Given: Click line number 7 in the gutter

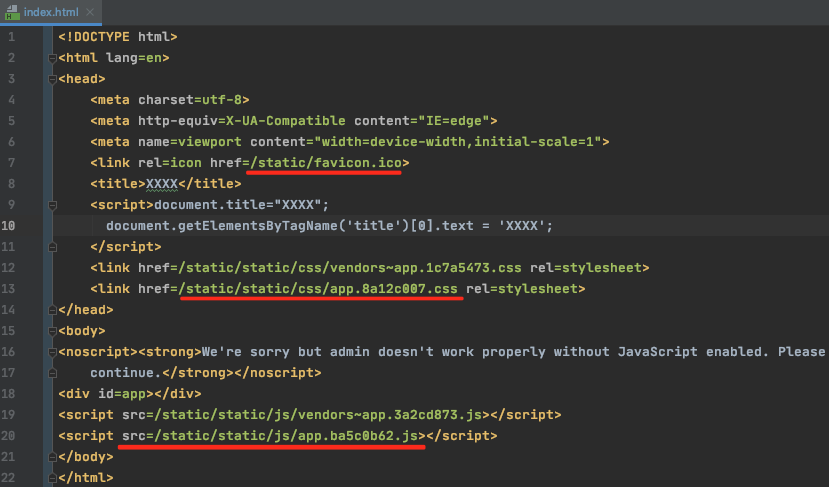Looking at the screenshot, I should 12,163.
